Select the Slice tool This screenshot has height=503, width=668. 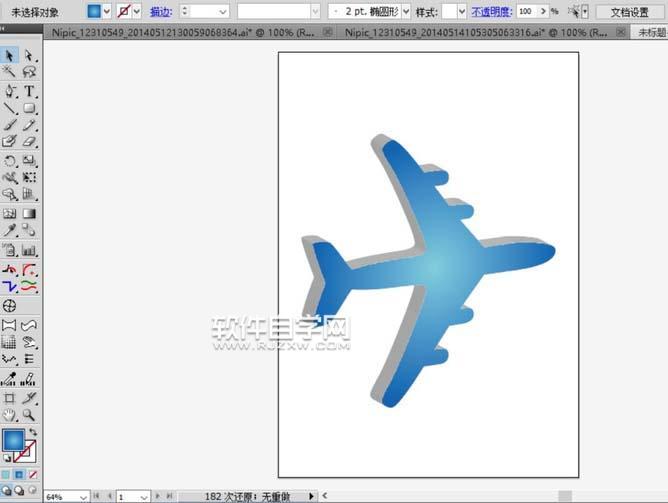[29, 398]
